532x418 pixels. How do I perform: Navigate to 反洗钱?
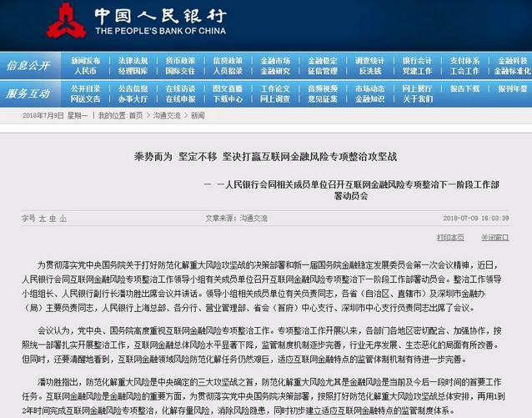[x=370, y=71]
